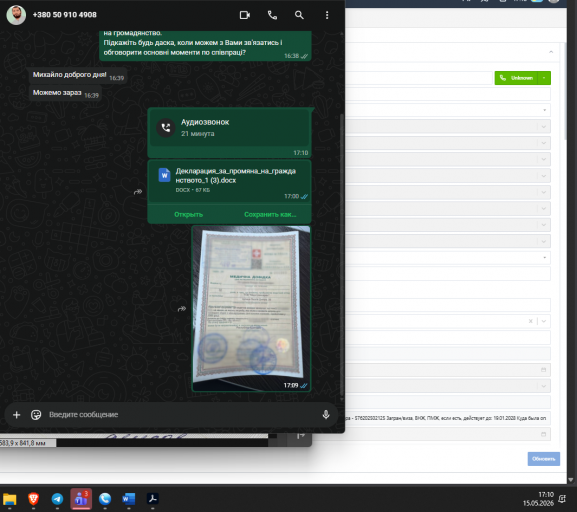Image resolution: width=577 pixels, height=512 pixels.
Task: Start a voice call via phone icon
Action: tap(272, 15)
